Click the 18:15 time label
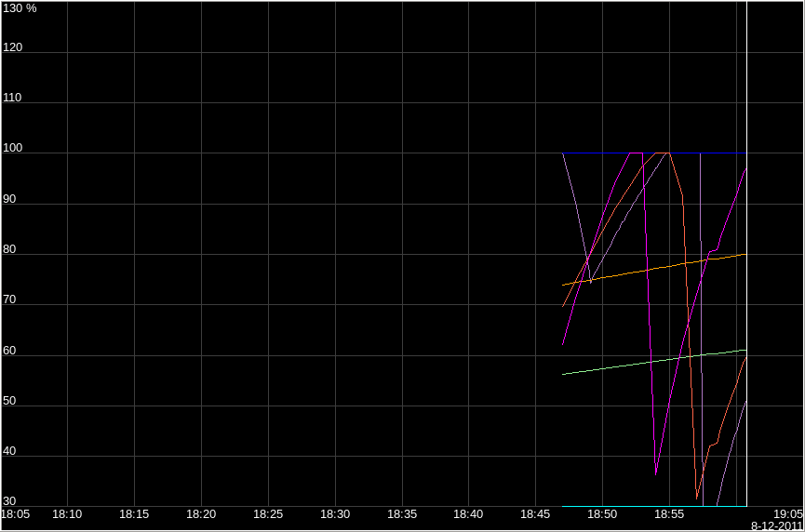Screen dimensions: 805x532 click(x=134, y=513)
